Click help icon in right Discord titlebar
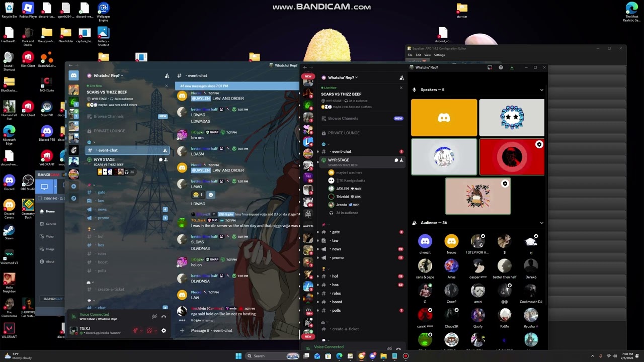This screenshot has height=362, width=644. 501,67
